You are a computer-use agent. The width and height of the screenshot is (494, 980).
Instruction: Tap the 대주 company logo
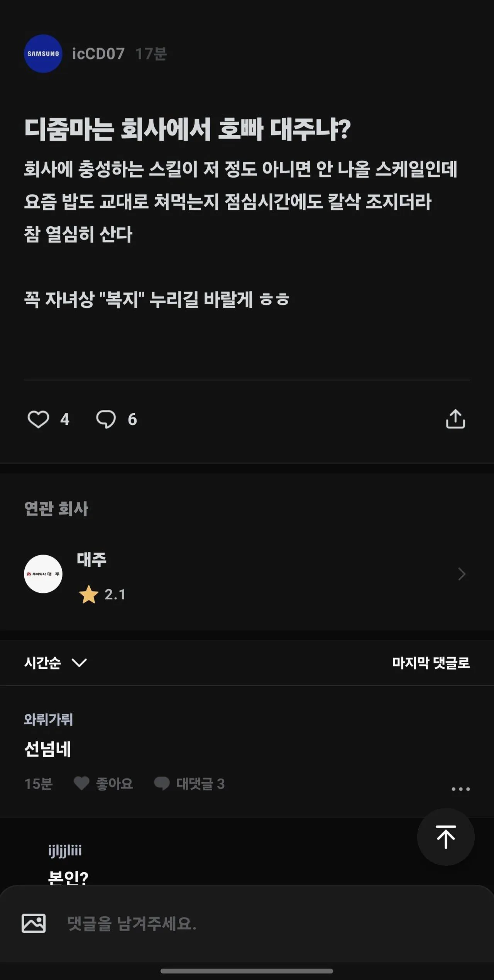(43, 574)
